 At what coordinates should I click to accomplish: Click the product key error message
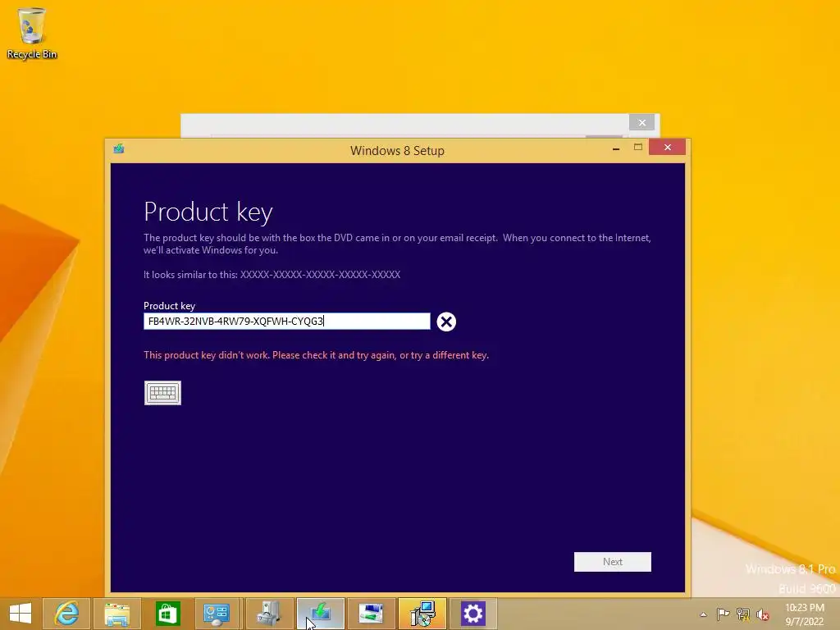(316, 355)
